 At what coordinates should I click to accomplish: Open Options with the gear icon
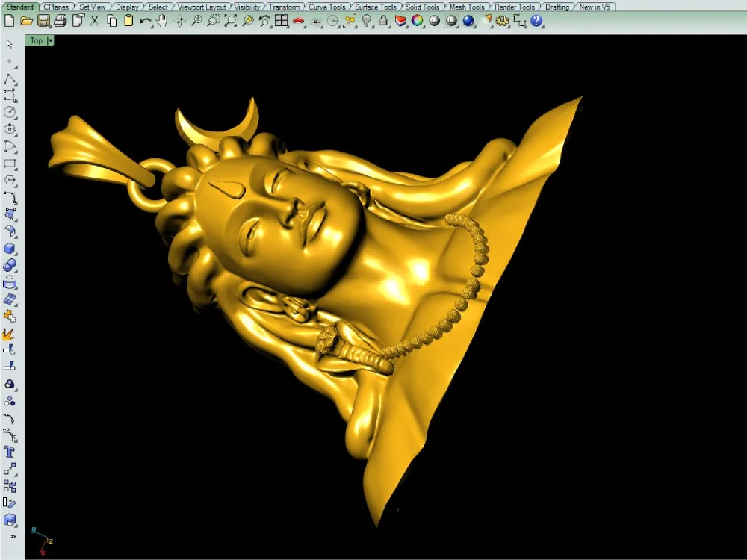point(503,21)
